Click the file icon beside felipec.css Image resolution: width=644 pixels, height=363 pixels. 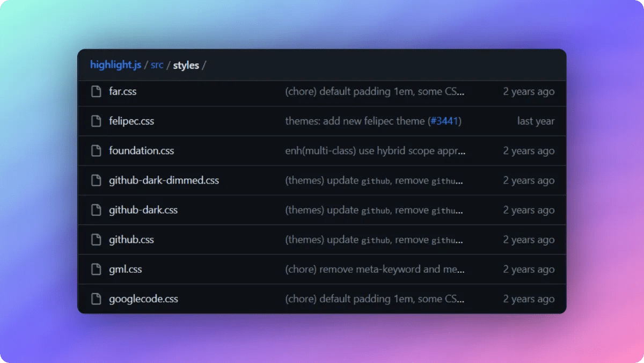tap(97, 121)
